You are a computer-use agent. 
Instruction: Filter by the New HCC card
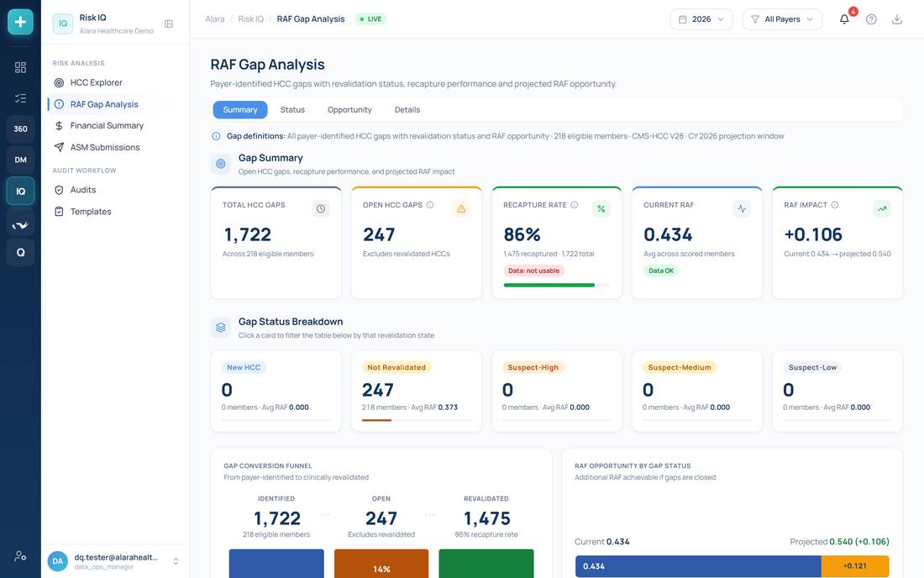tap(276, 391)
